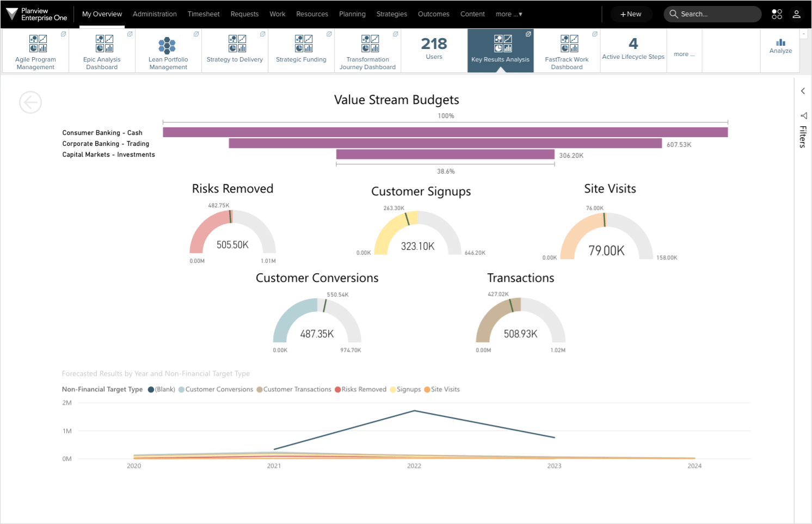Toggle the (Blank) legend swatch
This screenshot has width=812, height=524.
(x=151, y=390)
